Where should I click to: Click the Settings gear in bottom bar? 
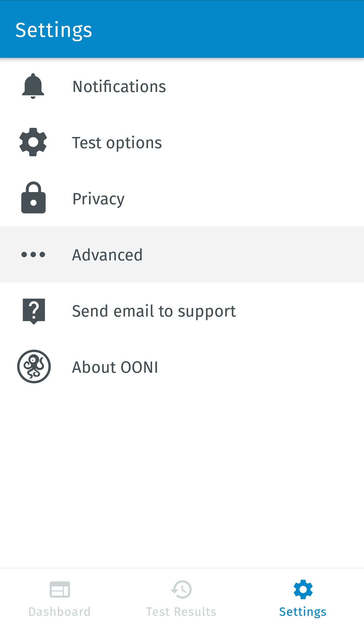tap(303, 589)
